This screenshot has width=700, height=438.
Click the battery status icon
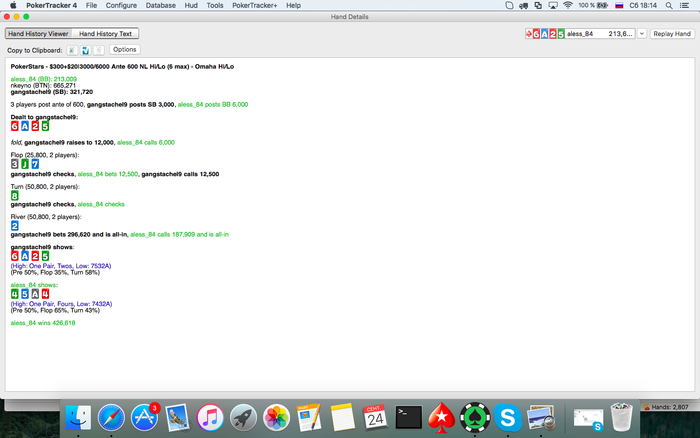point(602,5)
